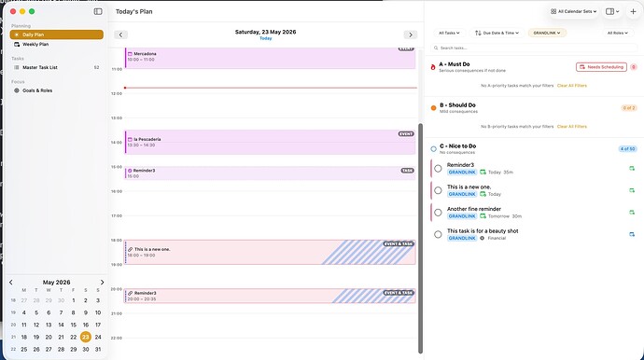The height and width of the screenshot is (360, 644).
Task: Open Due Date & Time sort dropdown
Action: [x=497, y=33]
